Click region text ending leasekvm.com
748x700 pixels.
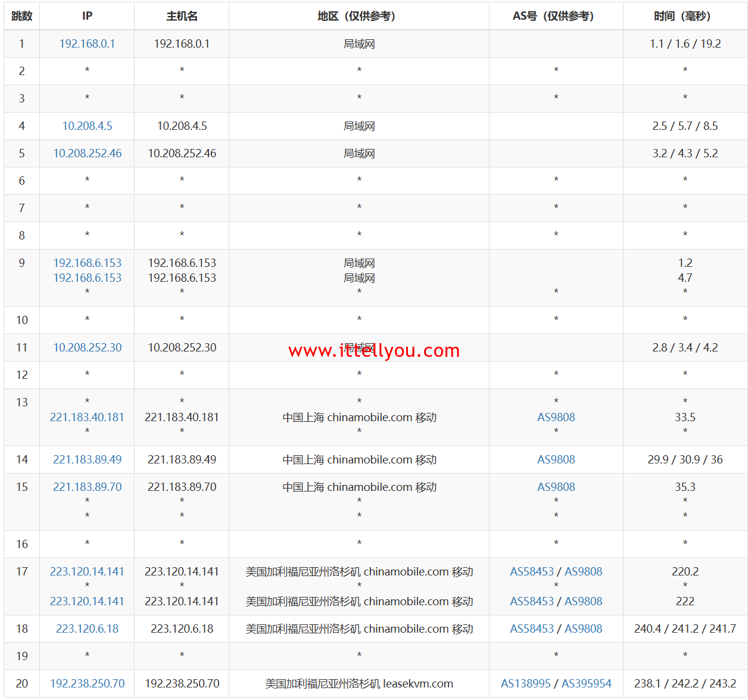(x=359, y=683)
